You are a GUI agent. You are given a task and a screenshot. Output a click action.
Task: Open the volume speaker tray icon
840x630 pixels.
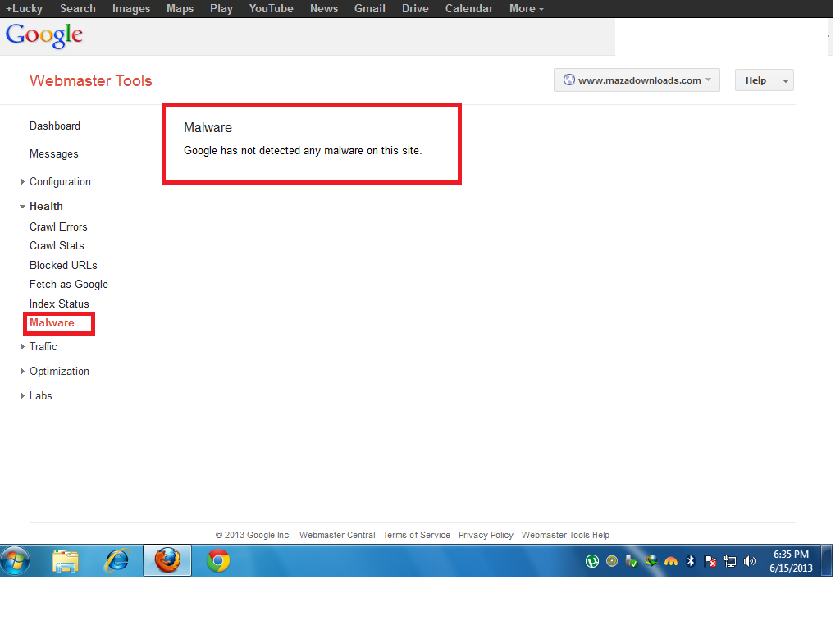point(750,561)
